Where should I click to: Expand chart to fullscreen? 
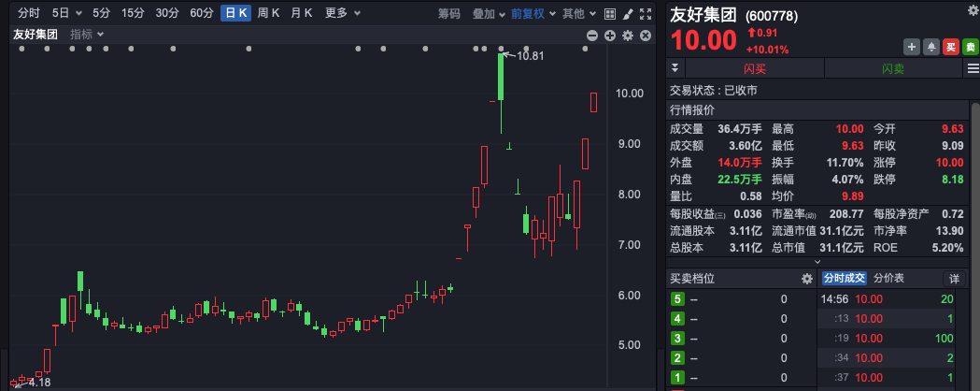pyautogui.click(x=646, y=13)
